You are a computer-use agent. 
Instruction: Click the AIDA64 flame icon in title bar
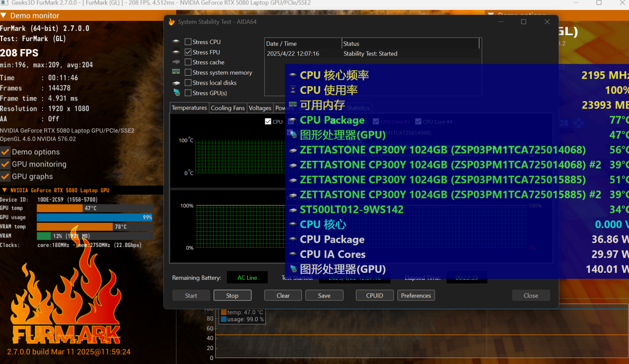(172, 22)
